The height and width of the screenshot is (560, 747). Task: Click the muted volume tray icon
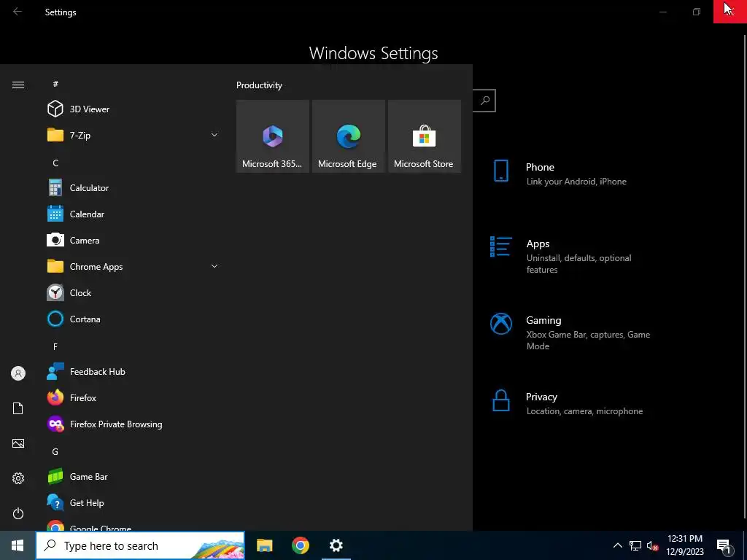coord(652,545)
